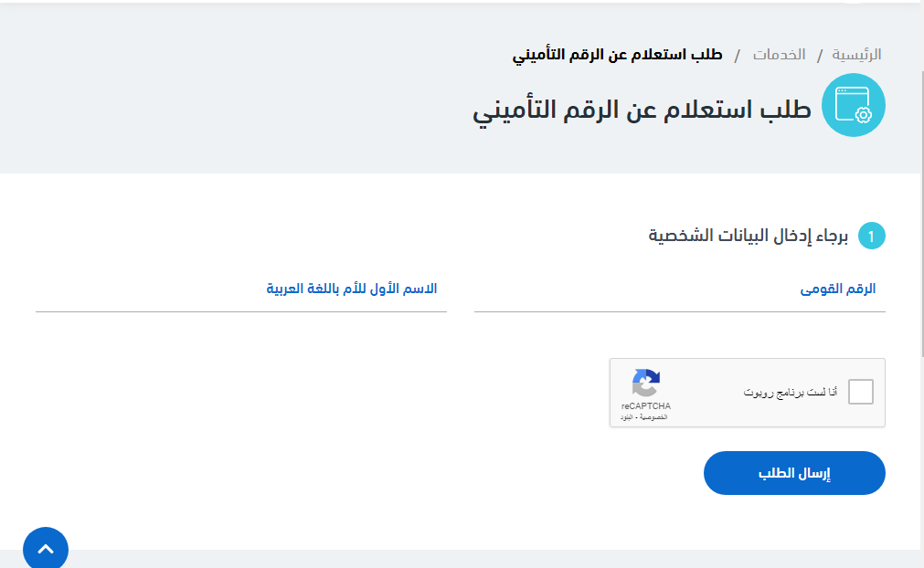Image resolution: width=924 pixels, height=568 pixels.
Task: Open the reCAPTCHA البنود terms link
Action: pos(626,417)
